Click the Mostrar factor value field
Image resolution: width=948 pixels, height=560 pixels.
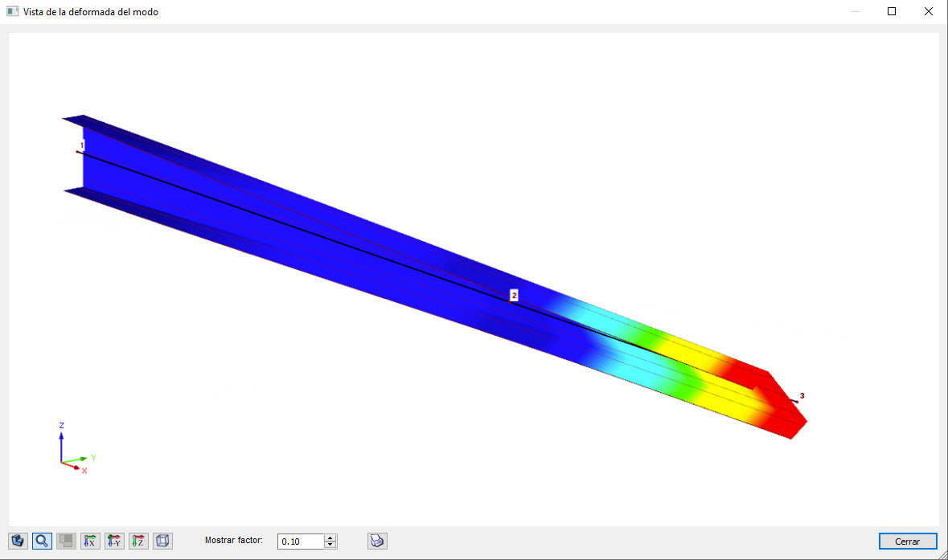tap(301, 542)
